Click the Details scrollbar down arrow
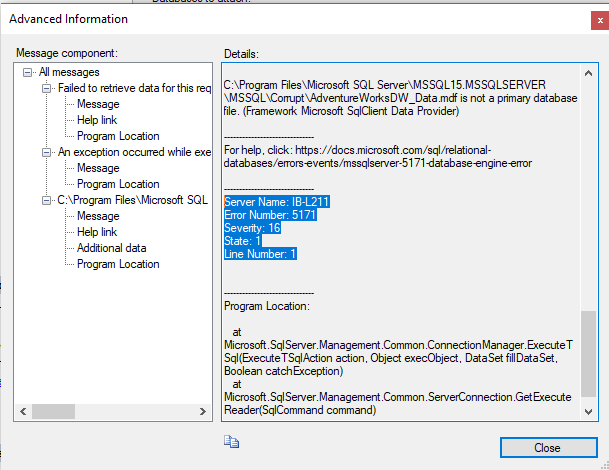 pos(589,411)
